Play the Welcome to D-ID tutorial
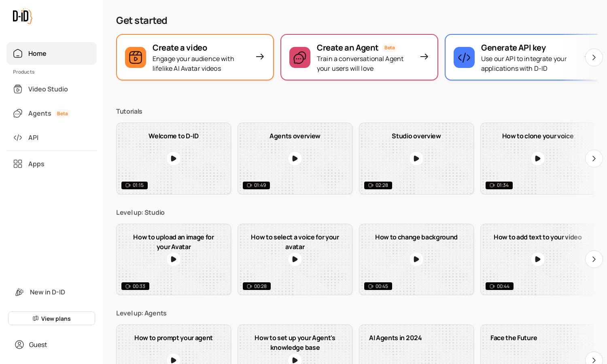 (x=174, y=159)
